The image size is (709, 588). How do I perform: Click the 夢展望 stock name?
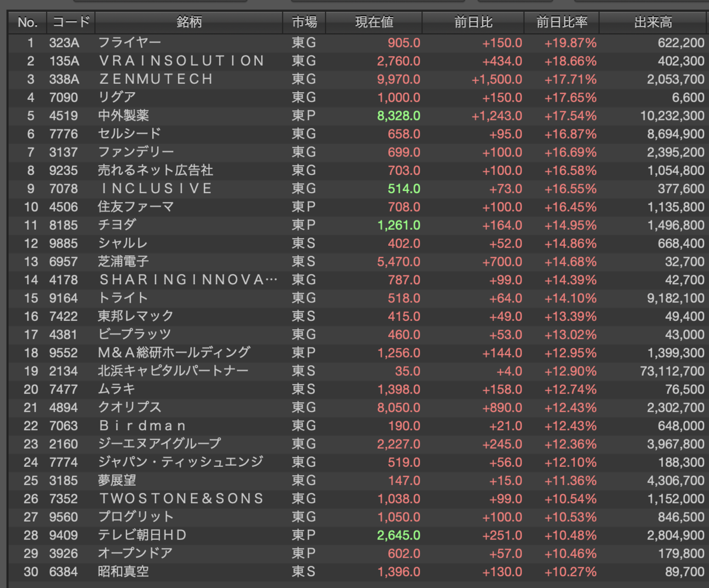point(117,480)
